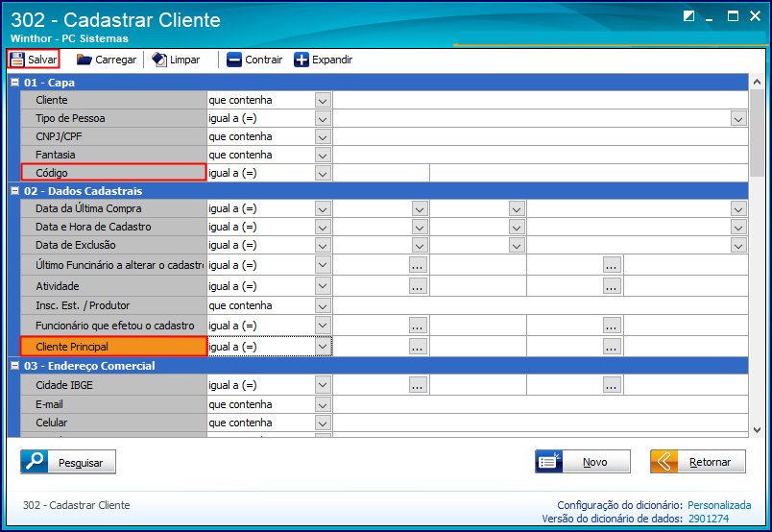
Task: Click first lookup button for Funcionário que efetou cadastro
Action: (418, 326)
